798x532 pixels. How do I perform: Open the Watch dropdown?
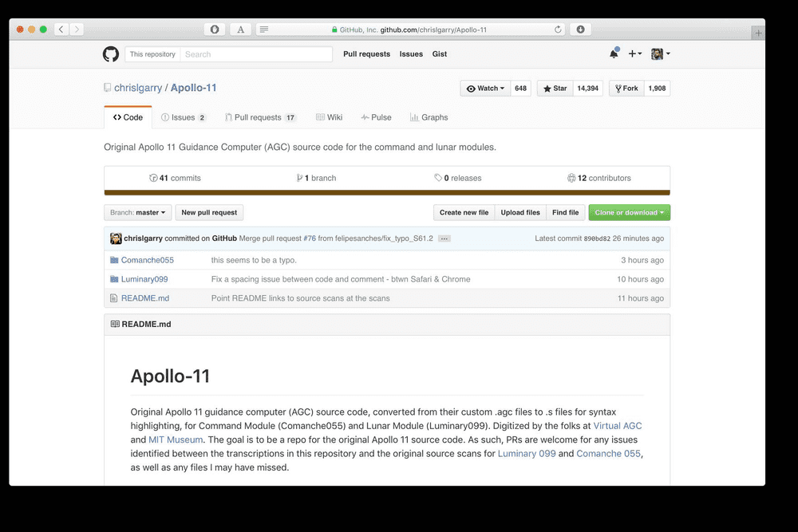485,88
